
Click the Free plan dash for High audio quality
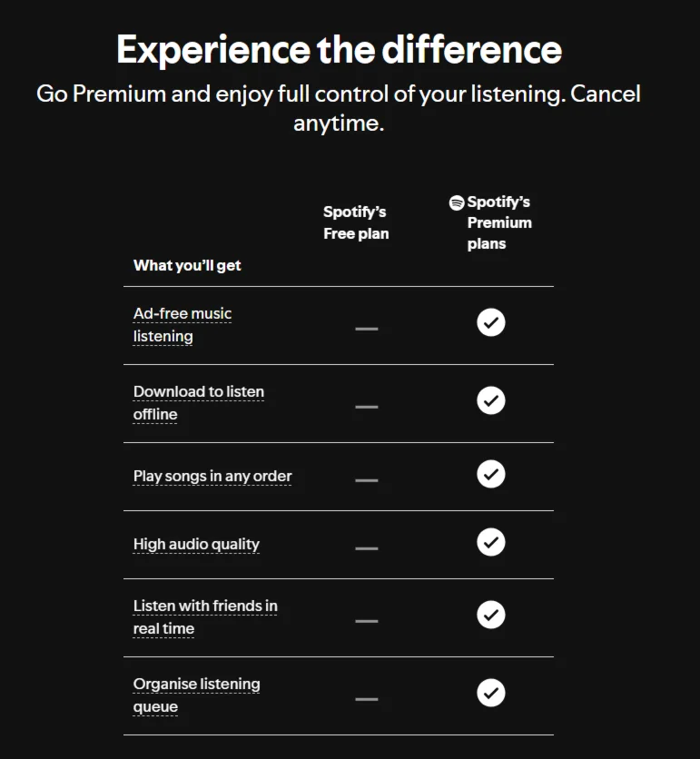coord(367,548)
